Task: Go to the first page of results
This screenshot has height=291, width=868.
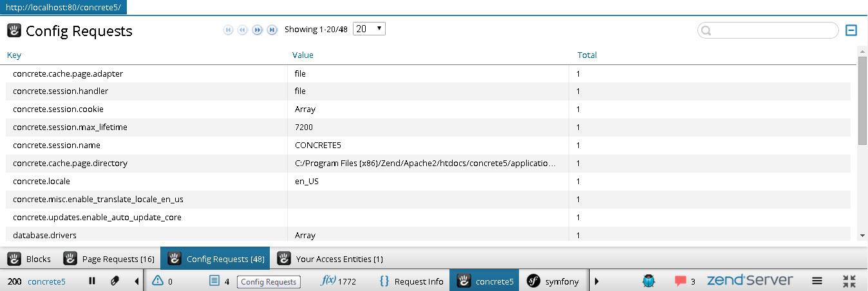Action: click(x=228, y=30)
